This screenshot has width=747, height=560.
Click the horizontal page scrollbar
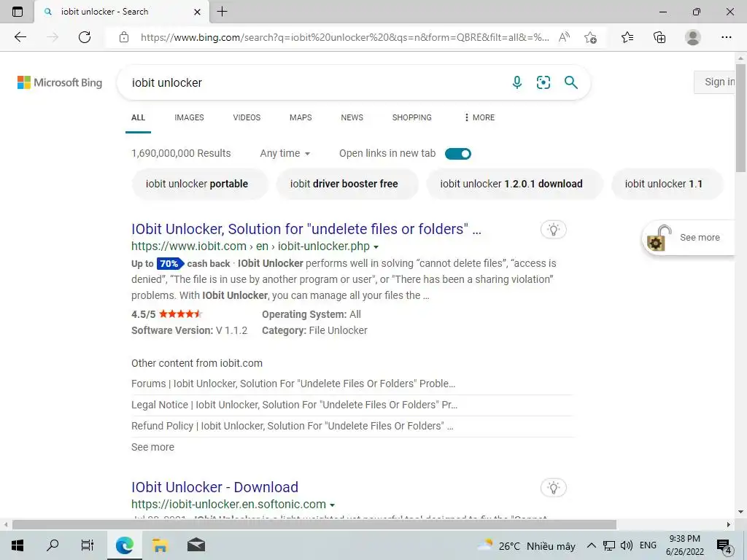click(314, 525)
